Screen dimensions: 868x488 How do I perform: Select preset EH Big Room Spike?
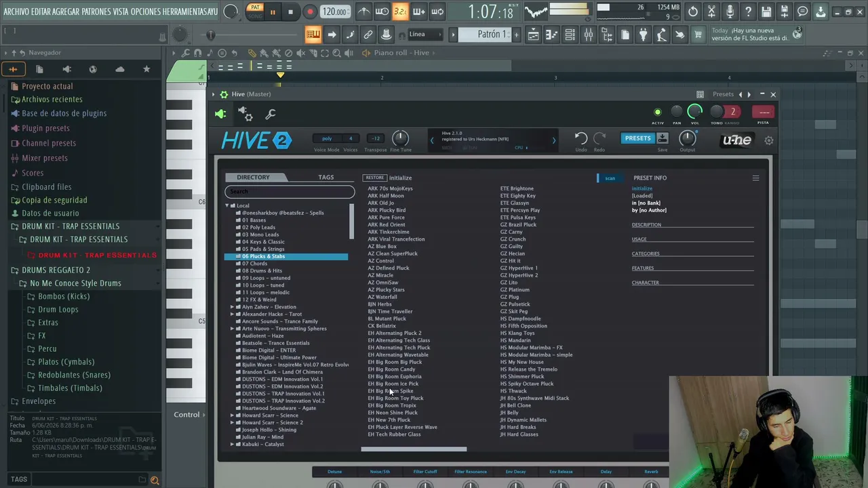[x=390, y=391]
